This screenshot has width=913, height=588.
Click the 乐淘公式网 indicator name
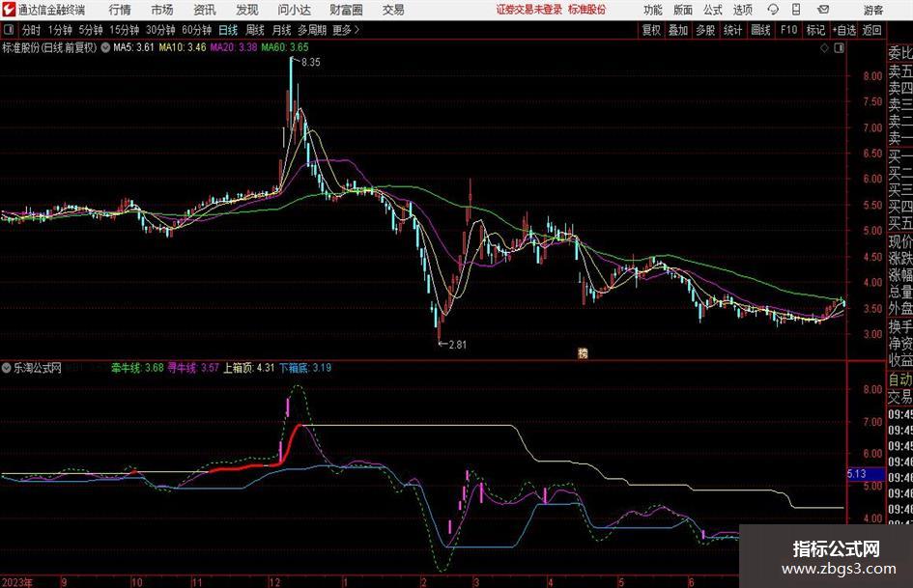(x=38, y=368)
